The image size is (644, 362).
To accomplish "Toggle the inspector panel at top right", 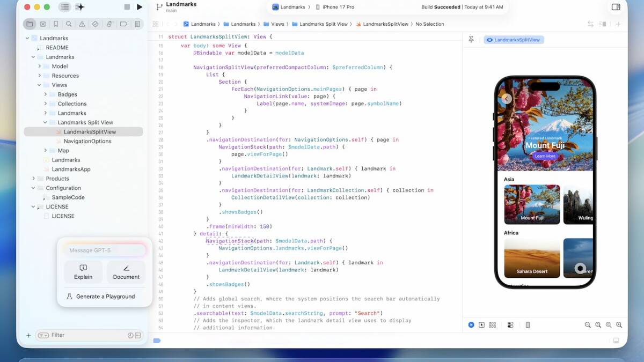I will 616,7.
